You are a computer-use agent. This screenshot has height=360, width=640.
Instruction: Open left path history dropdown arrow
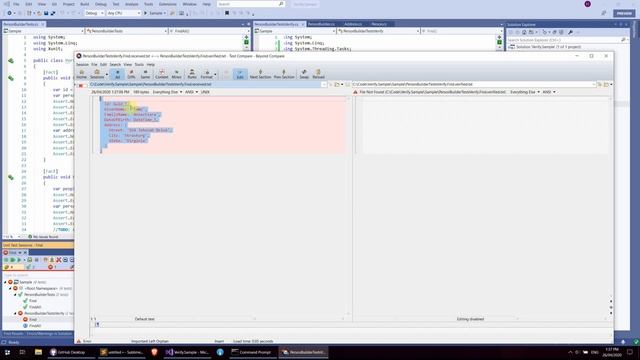(x=324, y=84)
